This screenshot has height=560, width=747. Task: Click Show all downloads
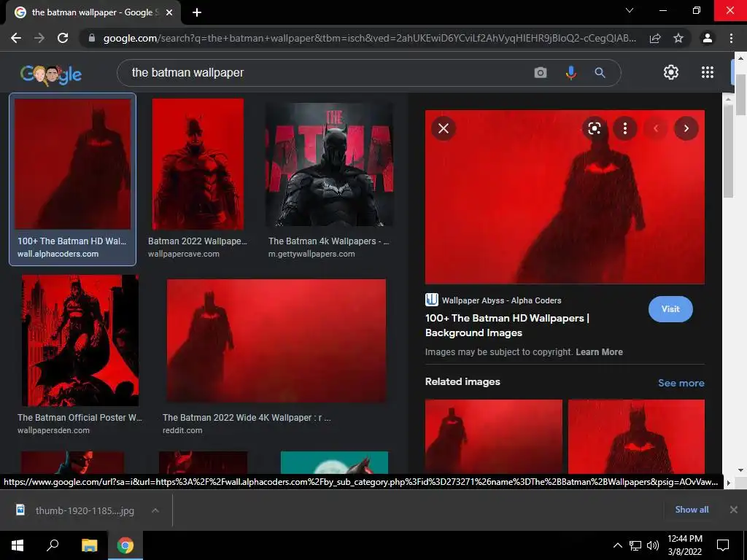692,510
